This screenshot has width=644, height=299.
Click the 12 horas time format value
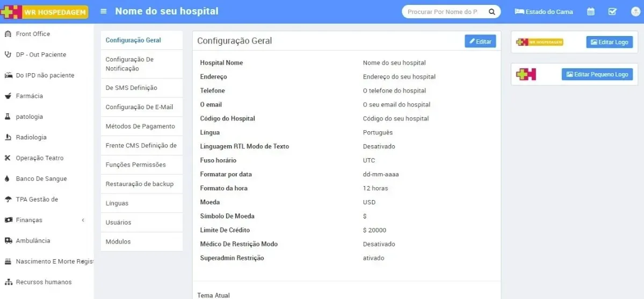(x=375, y=188)
